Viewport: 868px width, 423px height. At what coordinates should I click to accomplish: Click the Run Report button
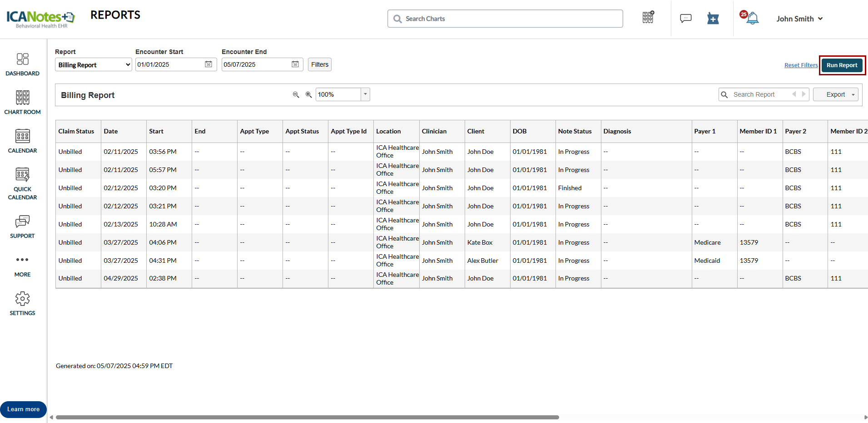coord(842,65)
